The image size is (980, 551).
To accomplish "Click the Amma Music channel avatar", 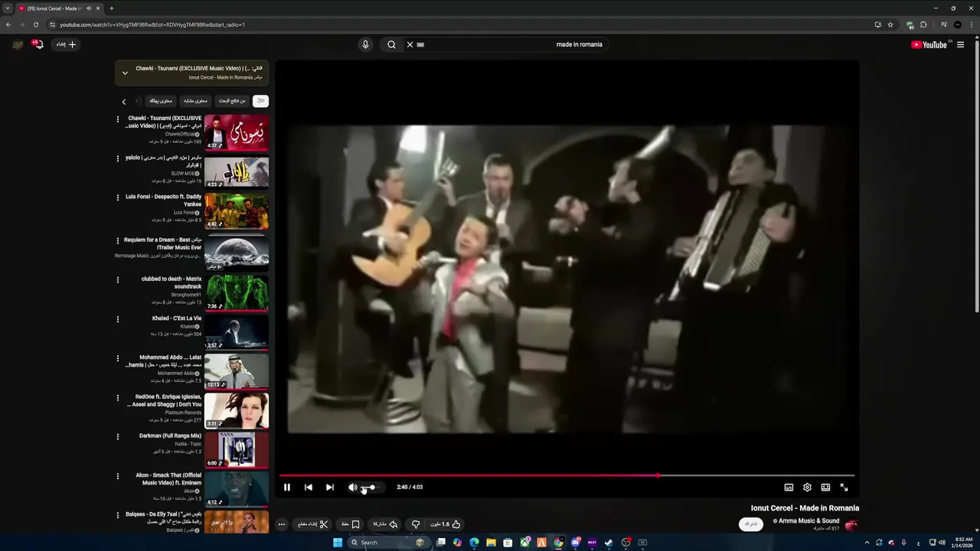I will pyautogui.click(x=851, y=524).
